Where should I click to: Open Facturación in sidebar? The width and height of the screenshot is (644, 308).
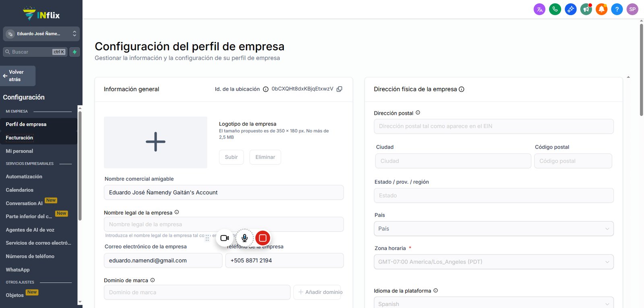39,138
